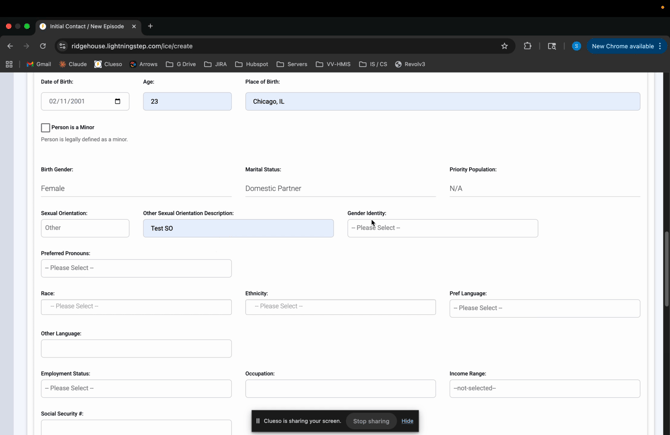The height and width of the screenshot is (435, 670).
Task: Open the Preferred Pronouns dropdown
Action: 136,268
